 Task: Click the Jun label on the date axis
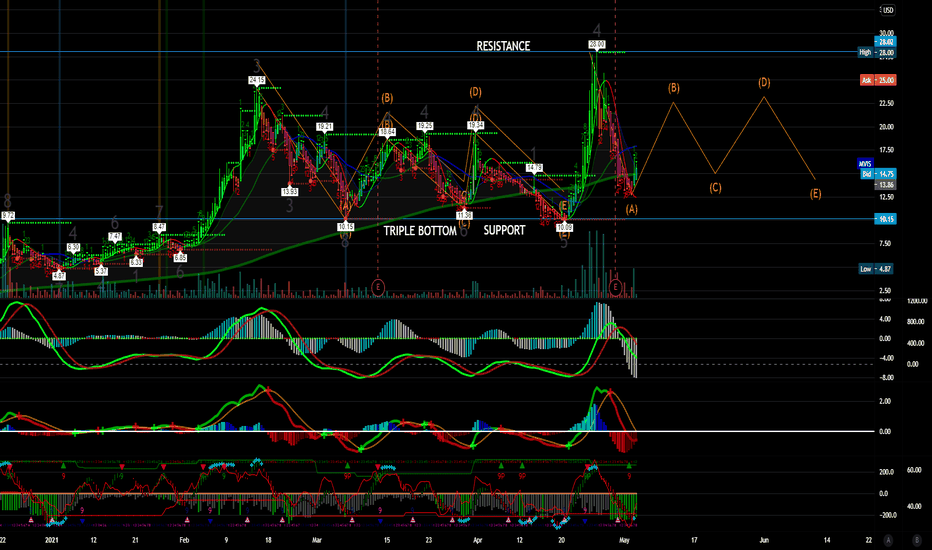click(764, 540)
